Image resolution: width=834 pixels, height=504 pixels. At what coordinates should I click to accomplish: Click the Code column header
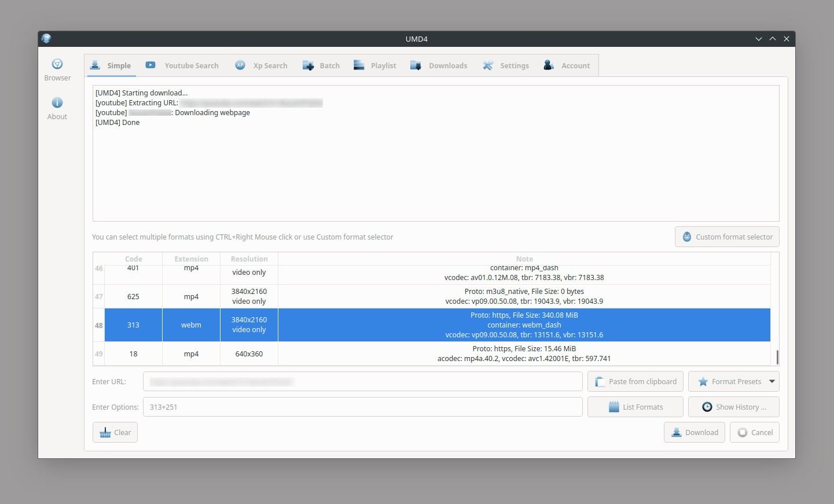coord(134,259)
